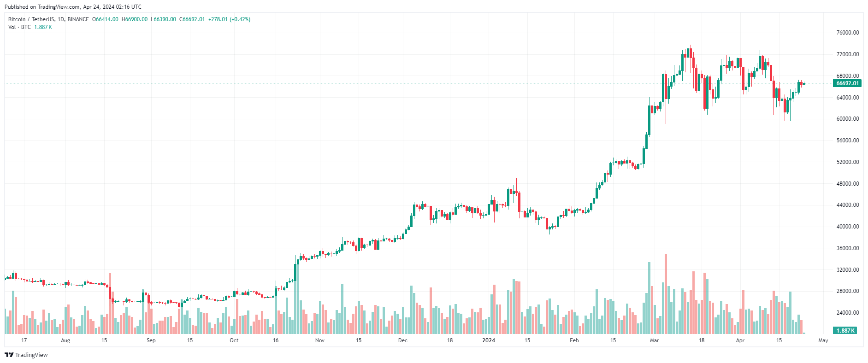The height and width of the screenshot is (363, 868).
Task: Click the 24000.00 price axis label
Action: (x=848, y=313)
